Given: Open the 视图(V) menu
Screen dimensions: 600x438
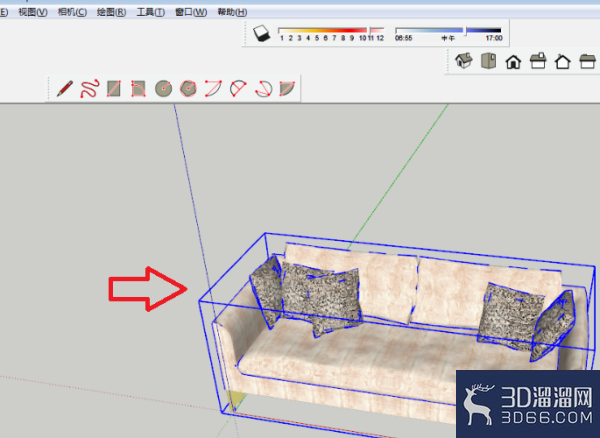Looking at the screenshot, I should click(33, 12).
